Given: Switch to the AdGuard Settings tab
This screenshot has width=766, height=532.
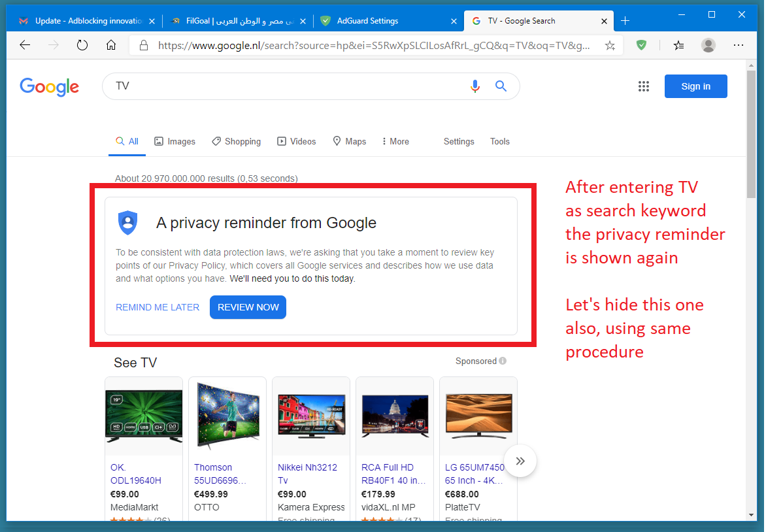Looking at the screenshot, I should pos(389,21).
